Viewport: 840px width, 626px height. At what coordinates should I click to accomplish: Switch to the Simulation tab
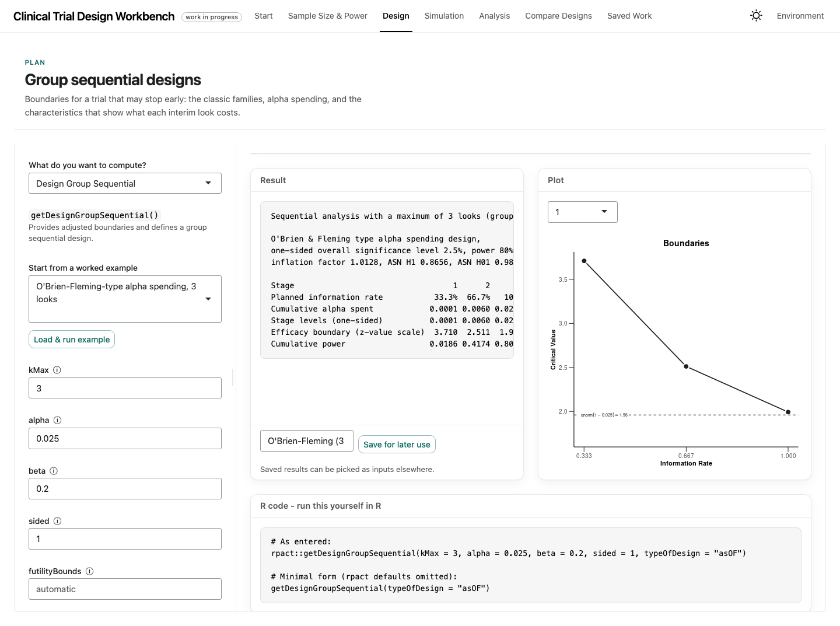coord(444,16)
